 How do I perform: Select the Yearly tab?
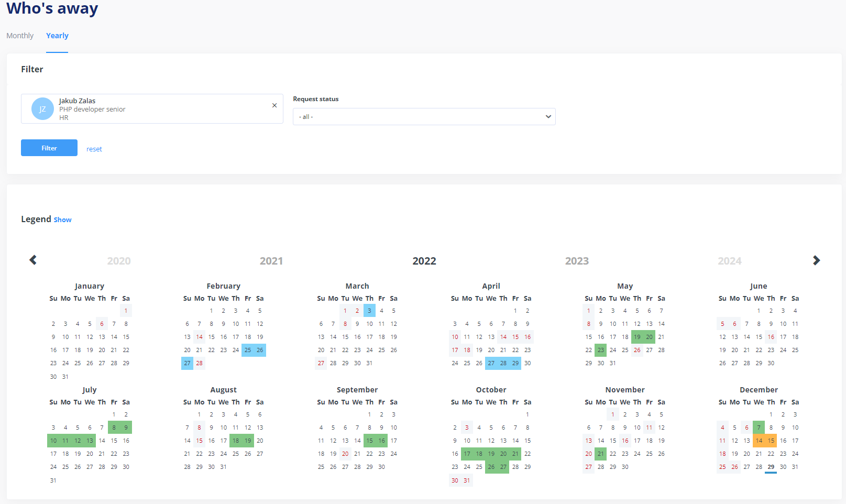[x=57, y=36]
